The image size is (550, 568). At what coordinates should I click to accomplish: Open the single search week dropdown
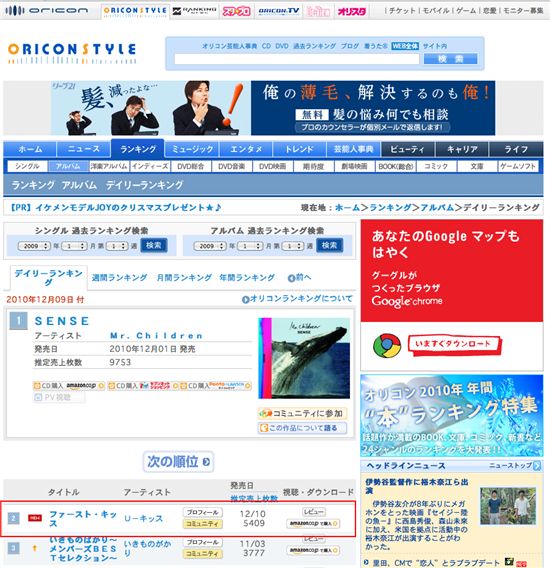117,246
